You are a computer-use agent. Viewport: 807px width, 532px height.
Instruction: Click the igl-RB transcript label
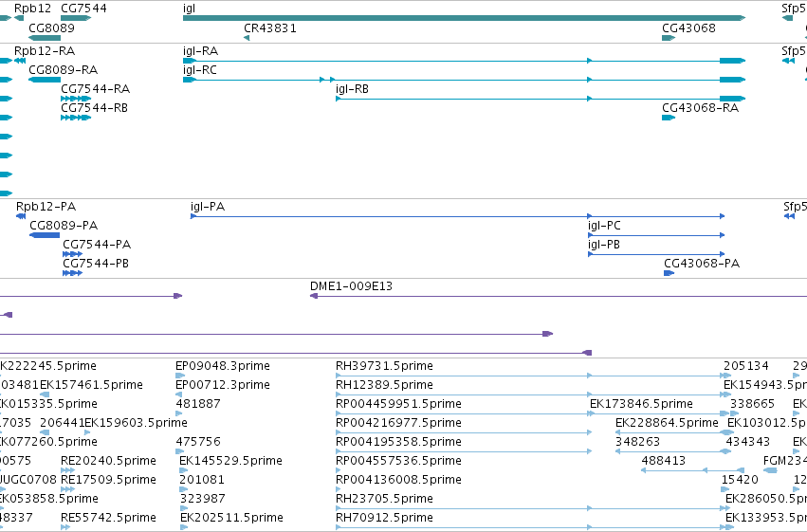[352, 89]
